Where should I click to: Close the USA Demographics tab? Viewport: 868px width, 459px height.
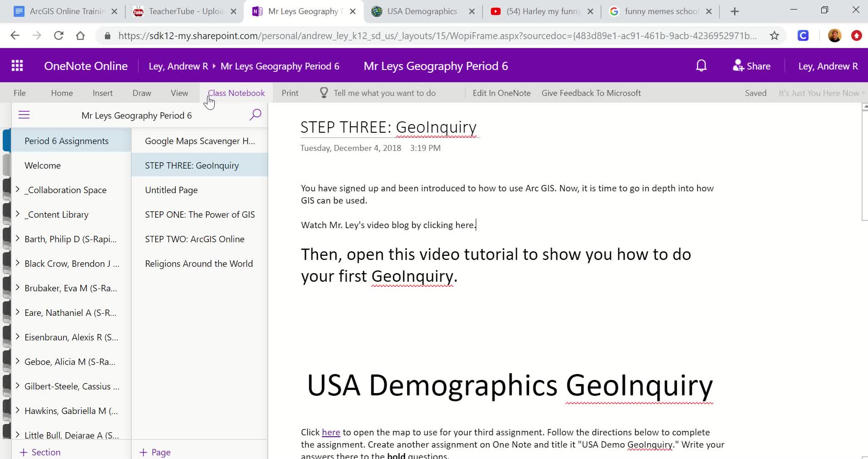tap(472, 11)
